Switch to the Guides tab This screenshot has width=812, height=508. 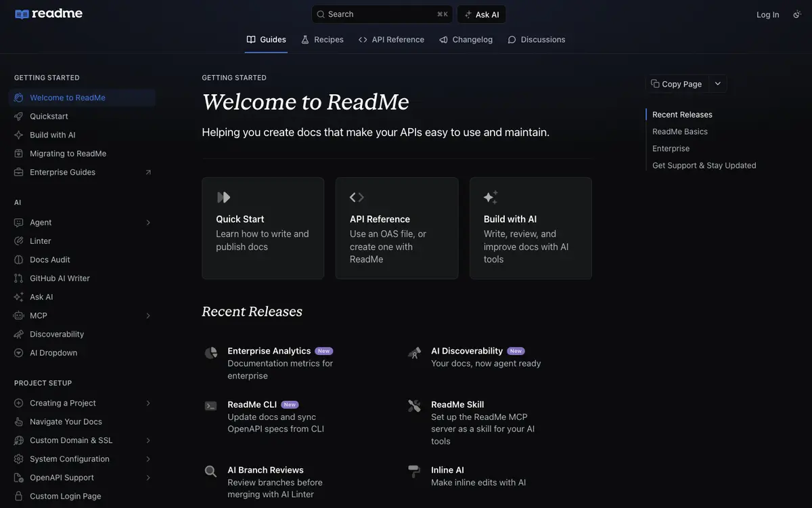tap(267, 40)
